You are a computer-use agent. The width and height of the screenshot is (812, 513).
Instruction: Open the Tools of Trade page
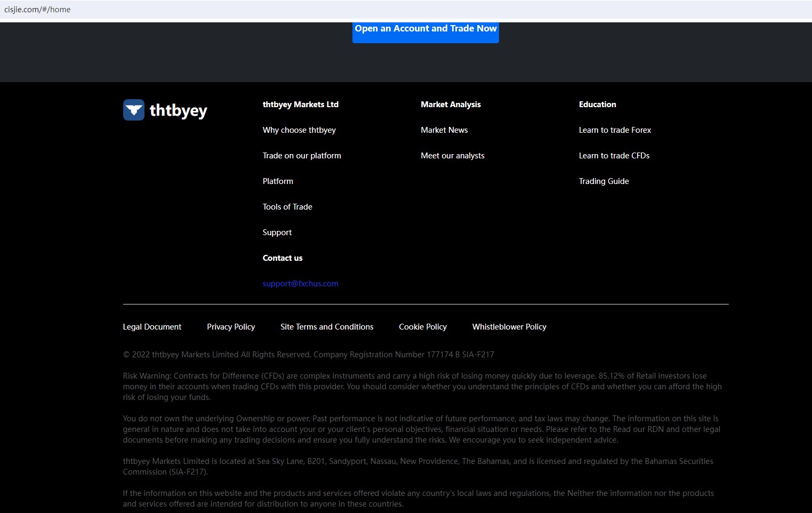coord(287,207)
